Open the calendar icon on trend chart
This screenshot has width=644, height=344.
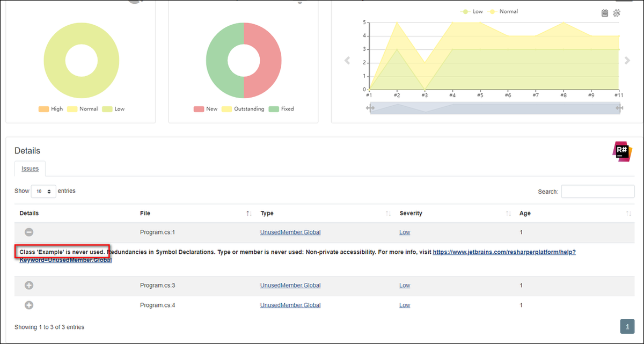click(605, 13)
